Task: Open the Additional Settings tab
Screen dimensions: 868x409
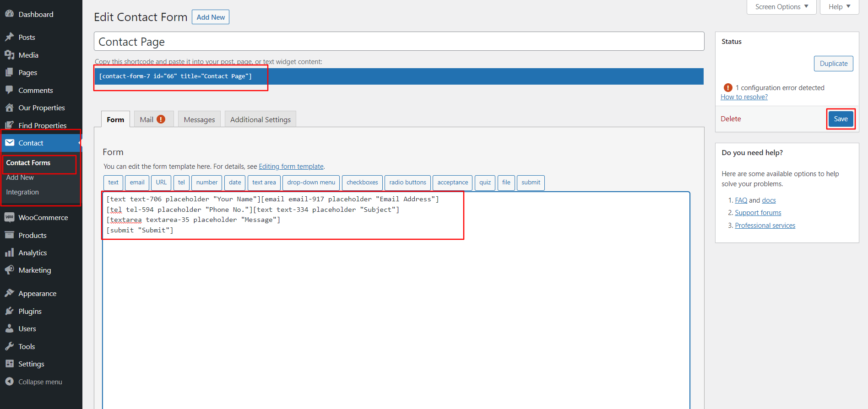Action: 260,119
